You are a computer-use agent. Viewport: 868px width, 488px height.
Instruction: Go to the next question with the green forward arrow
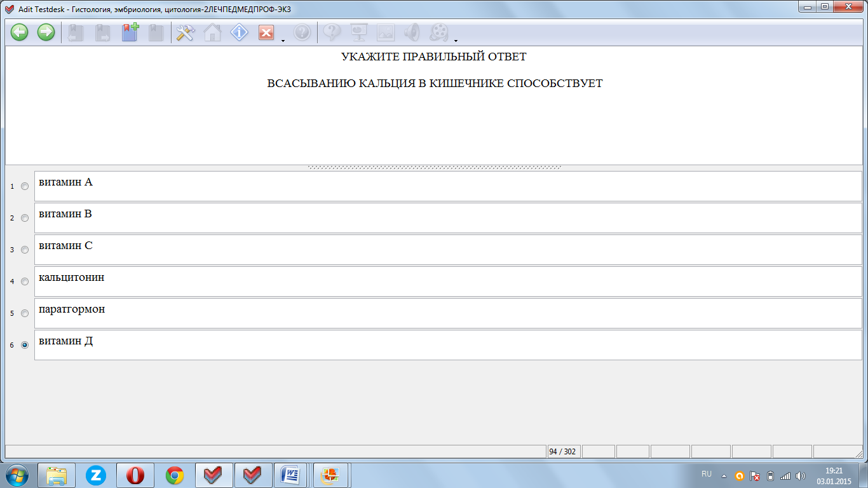46,32
